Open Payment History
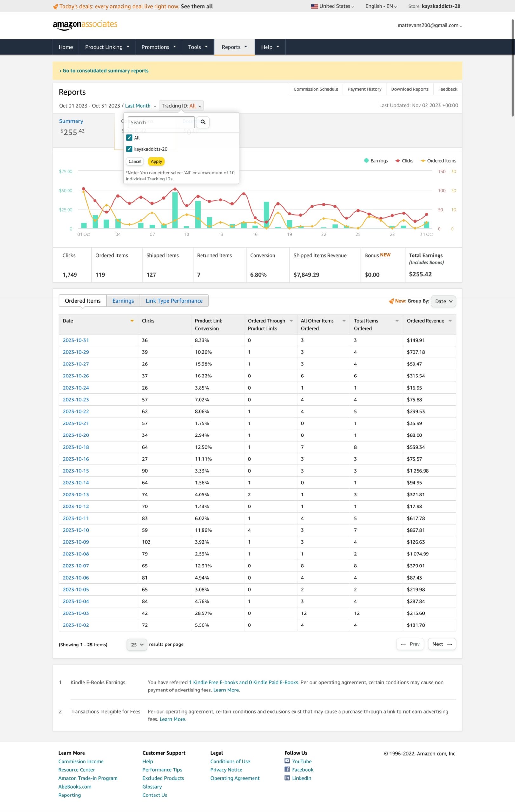Image resolution: width=515 pixels, height=812 pixels. pyautogui.click(x=364, y=89)
